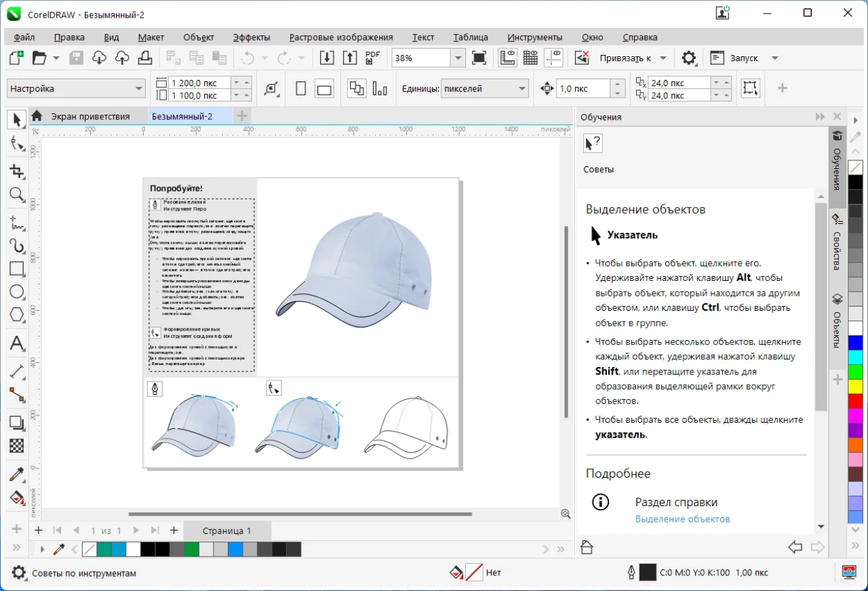Viewport: 868px width, 591px height.
Task: Select the Freehand drawing tool
Action: 17,223
